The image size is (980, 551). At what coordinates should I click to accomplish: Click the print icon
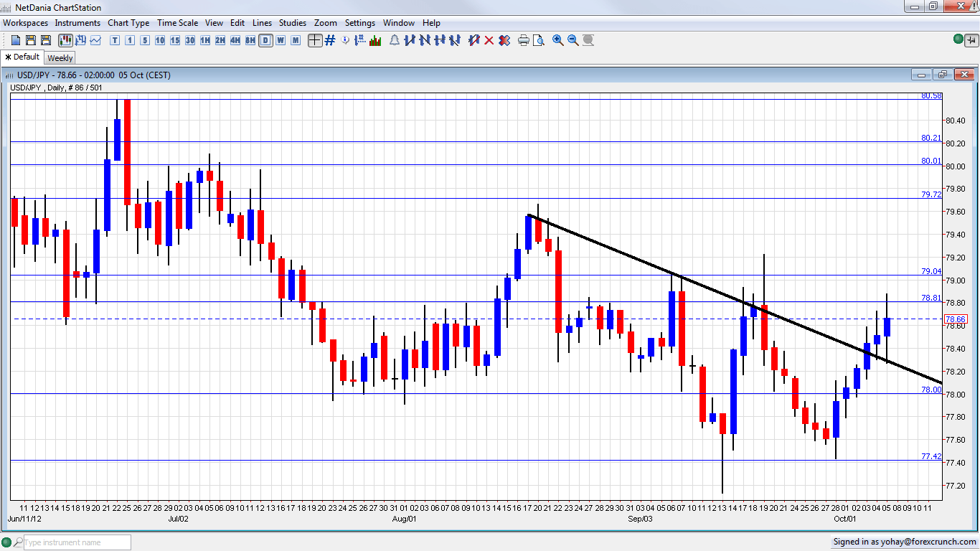[523, 40]
